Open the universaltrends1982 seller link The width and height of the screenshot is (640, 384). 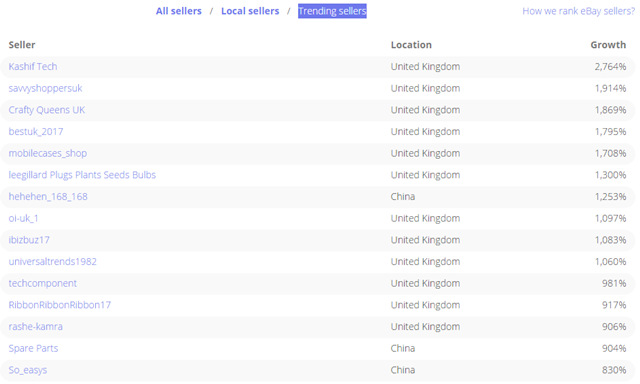click(53, 261)
